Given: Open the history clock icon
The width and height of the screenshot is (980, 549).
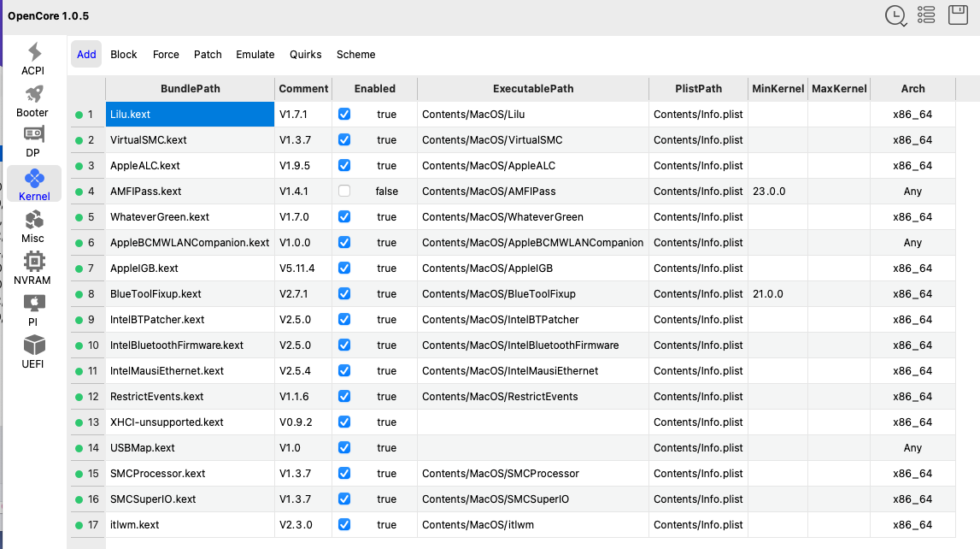Looking at the screenshot, I should coord(895,15).
